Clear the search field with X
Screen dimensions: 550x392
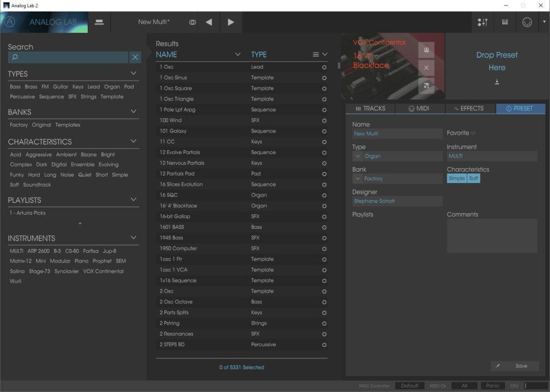click(x=135, y=57)
